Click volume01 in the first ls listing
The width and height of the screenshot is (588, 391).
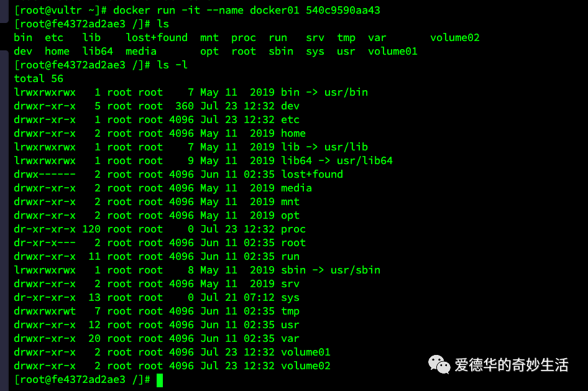coord(393,52)
